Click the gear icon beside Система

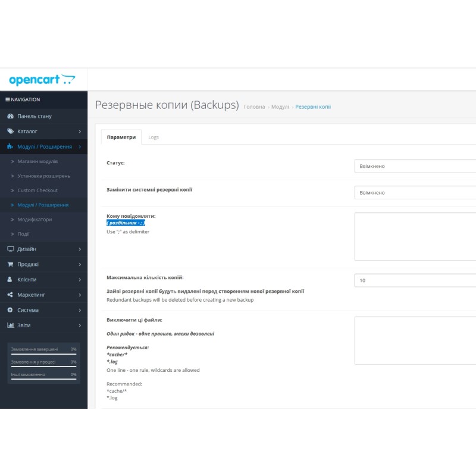[x=10, y=310]
